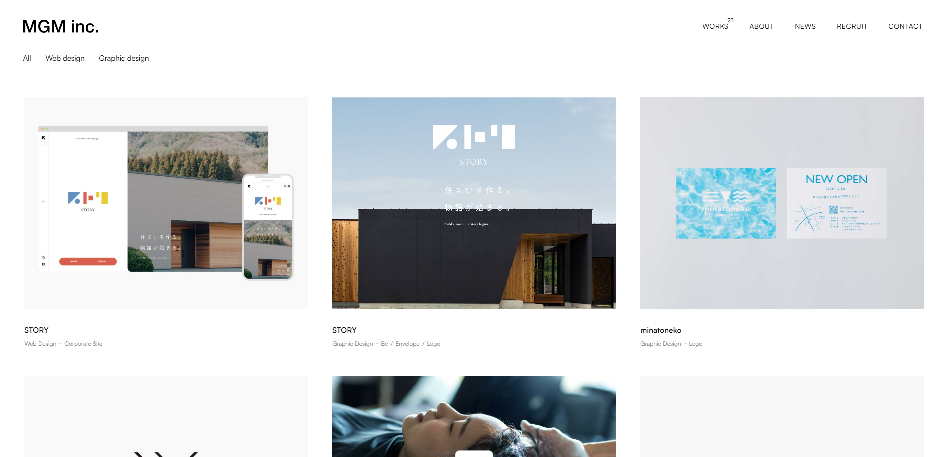Open the WORKS menu item
The height and width of the screenshot is (457, 944).
coord(715,26)
